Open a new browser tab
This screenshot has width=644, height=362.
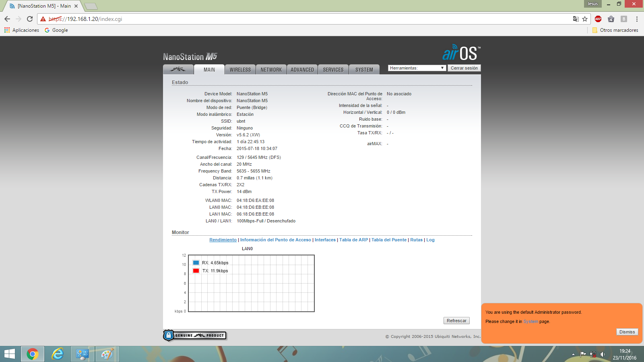coord(91,6)
